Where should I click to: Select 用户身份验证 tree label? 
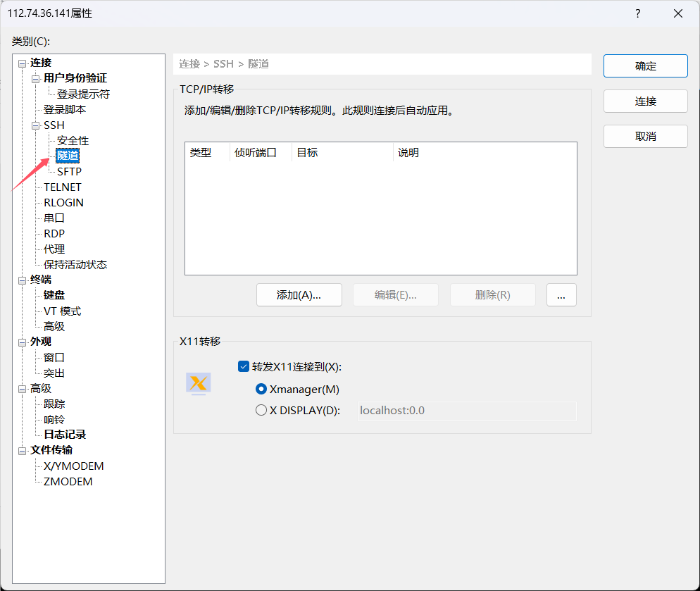pos(75,78)
